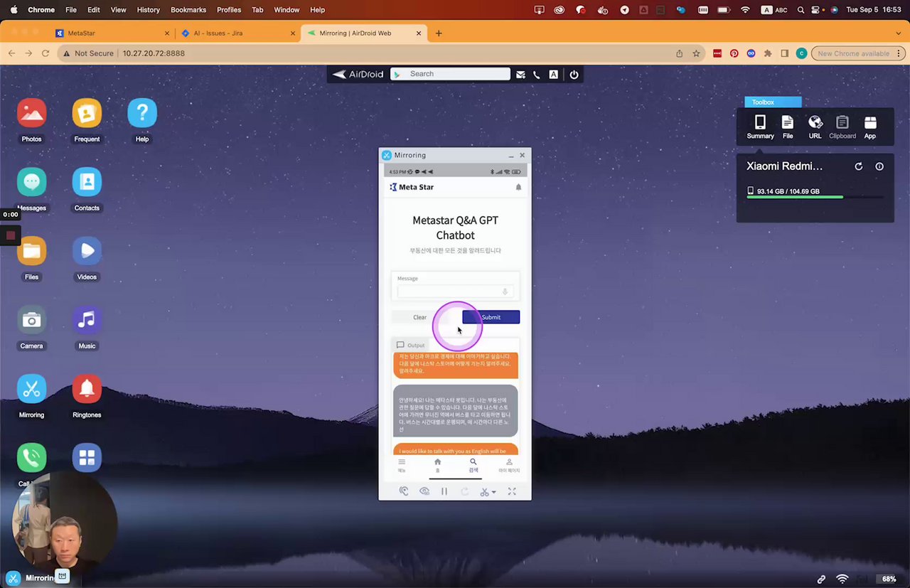Open the macOS Apple menu

pos(14,10)
